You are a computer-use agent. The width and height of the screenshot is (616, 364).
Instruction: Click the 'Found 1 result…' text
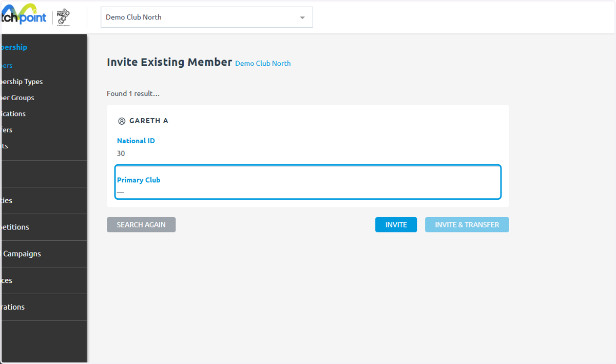coord(133,94)
